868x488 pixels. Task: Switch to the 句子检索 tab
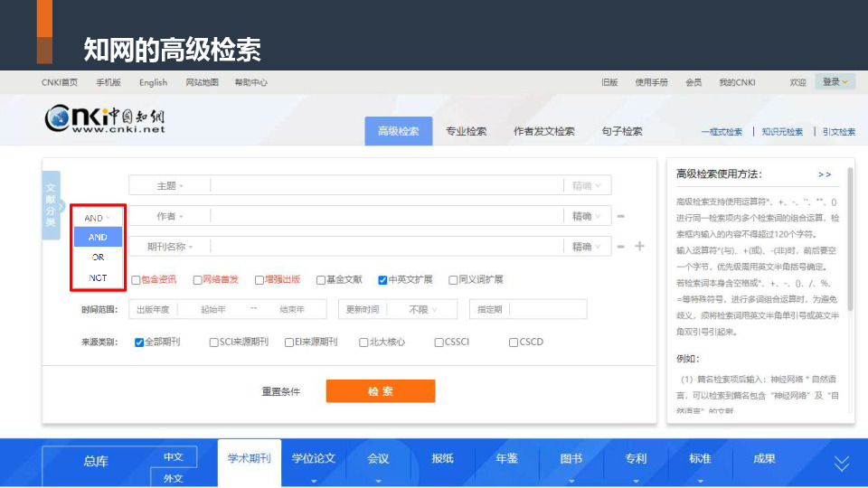(x=622, y=131)
